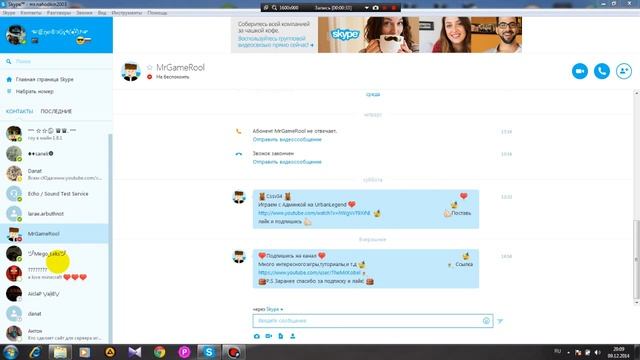Open the media player icon in taskbar
Viewport: 640px width, 360px height.
click(84, 352)
